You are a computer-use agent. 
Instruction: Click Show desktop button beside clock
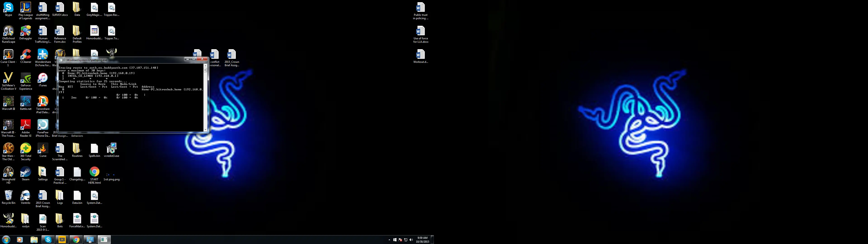(432, 240)
